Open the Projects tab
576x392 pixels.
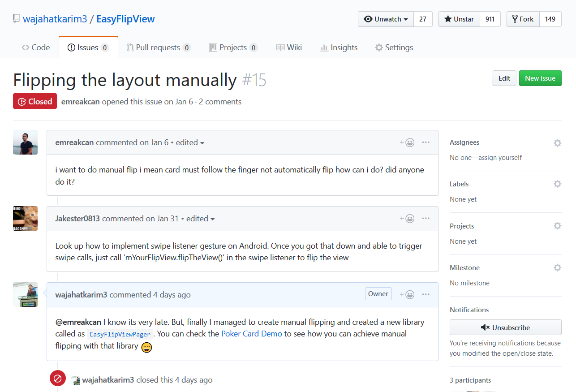pyautogui.click(x=233, y=47)
